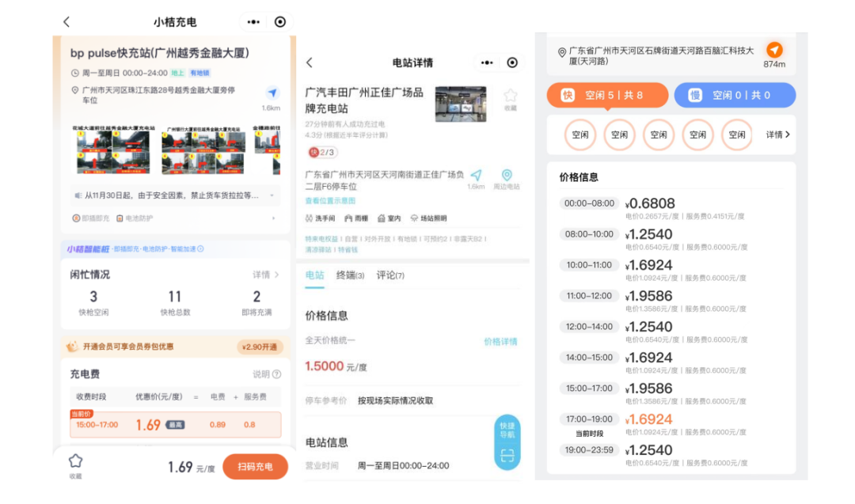
Task: Open info icon on 小桔智能桩 banner
Action: (200, 248)
